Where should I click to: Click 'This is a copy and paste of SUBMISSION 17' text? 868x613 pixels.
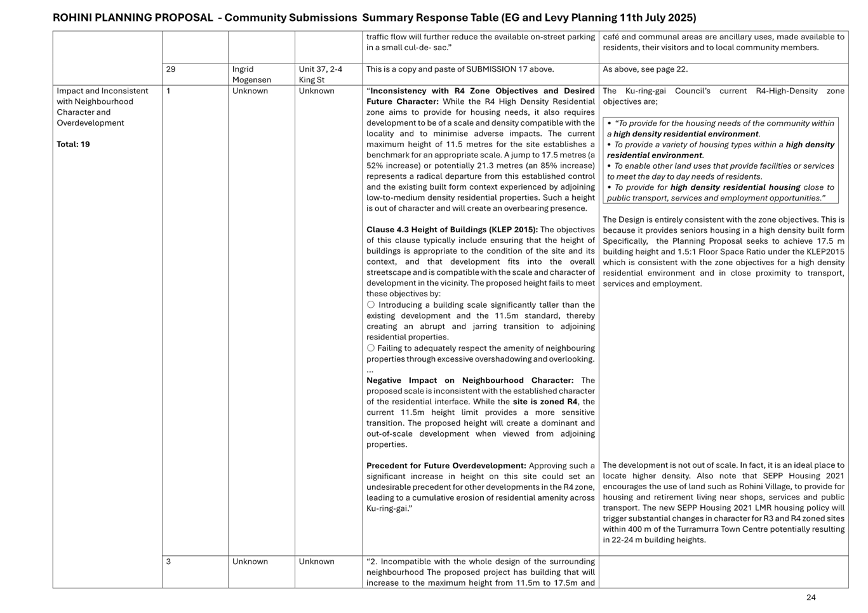[460, 69]
